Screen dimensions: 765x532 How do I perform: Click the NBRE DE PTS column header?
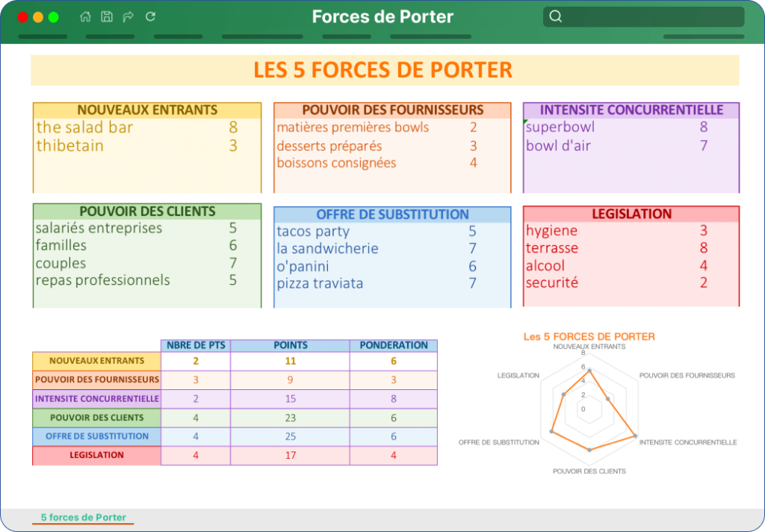[x=196, y=345]
